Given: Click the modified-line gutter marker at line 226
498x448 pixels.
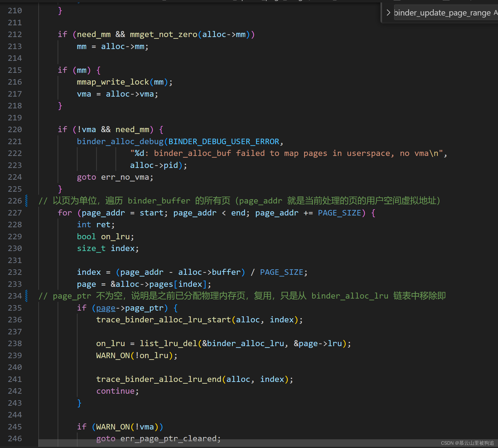Looking at the screenshot, I should click(26, 201).
